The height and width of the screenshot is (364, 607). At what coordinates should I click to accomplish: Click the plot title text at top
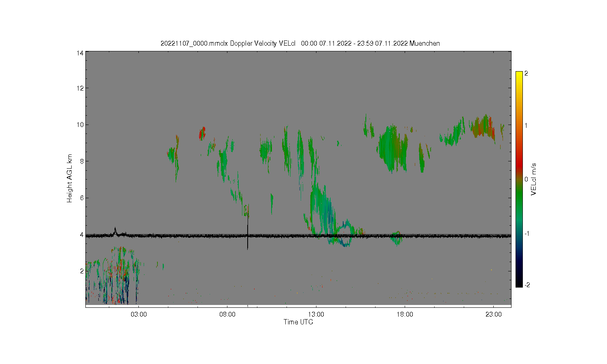click(300, 43)
